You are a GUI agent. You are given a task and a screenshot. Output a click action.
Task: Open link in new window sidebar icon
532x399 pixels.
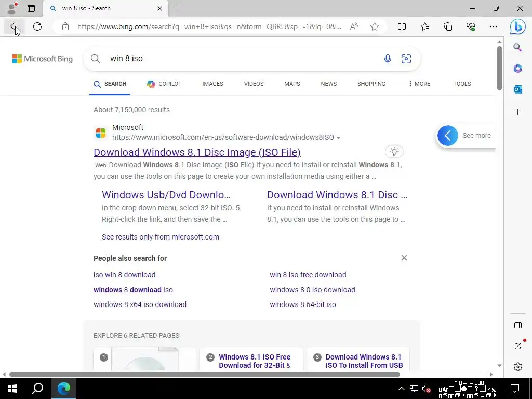[x=518, y=346]
